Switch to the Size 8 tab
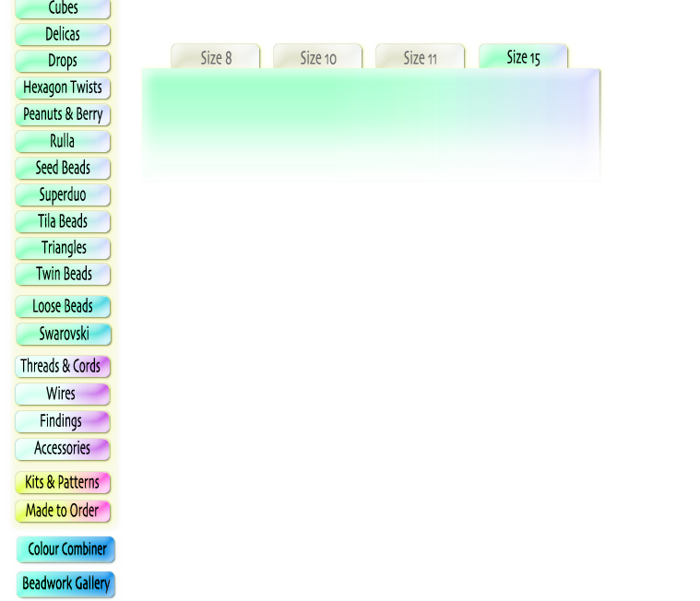The height and width of the screenshot is (601, 700). coord(215,56)
